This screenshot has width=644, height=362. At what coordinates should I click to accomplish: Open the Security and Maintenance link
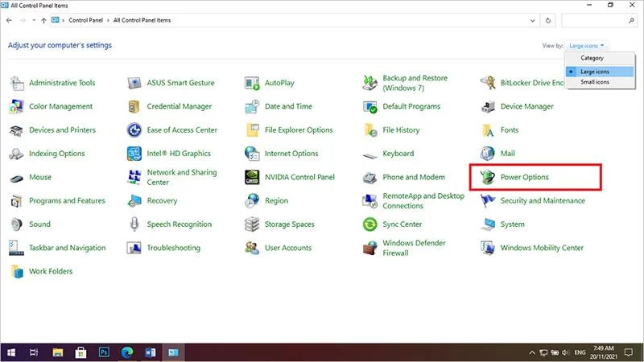pos(543,200)
